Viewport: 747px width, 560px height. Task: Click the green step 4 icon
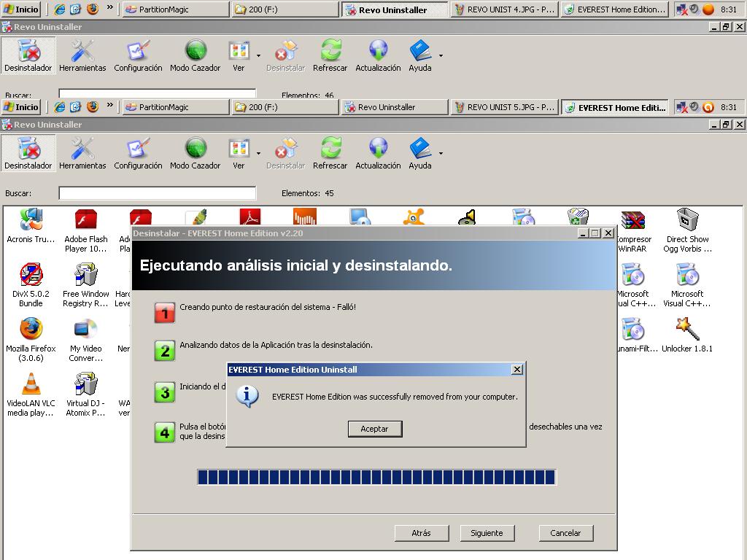tap(165, 432)
